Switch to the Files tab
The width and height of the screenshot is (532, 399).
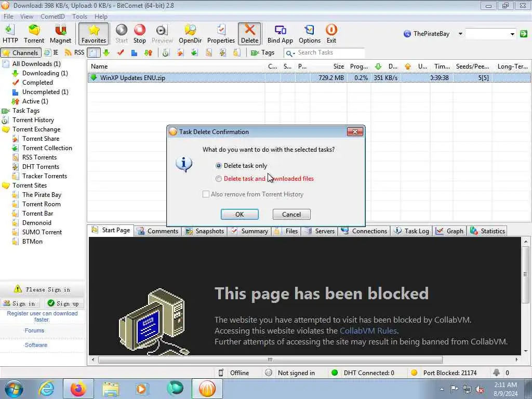coord(286,231)
